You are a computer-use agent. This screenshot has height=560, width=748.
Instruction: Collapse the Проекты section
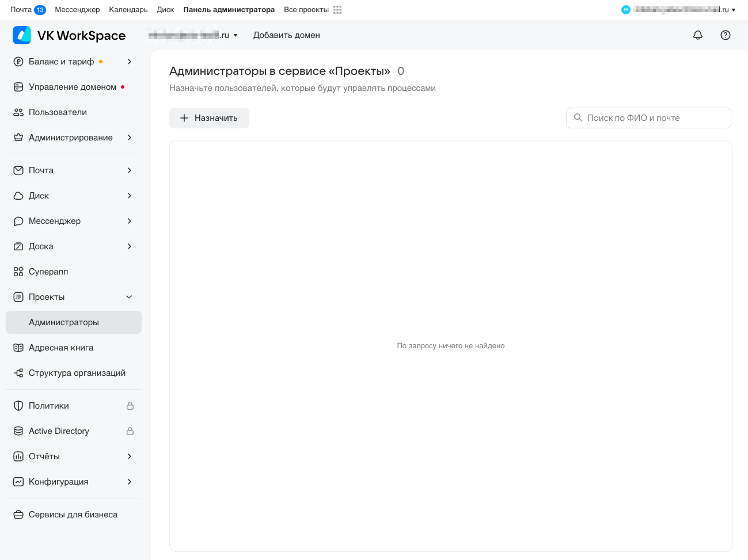pyautogui.click(x=130, y=297)
